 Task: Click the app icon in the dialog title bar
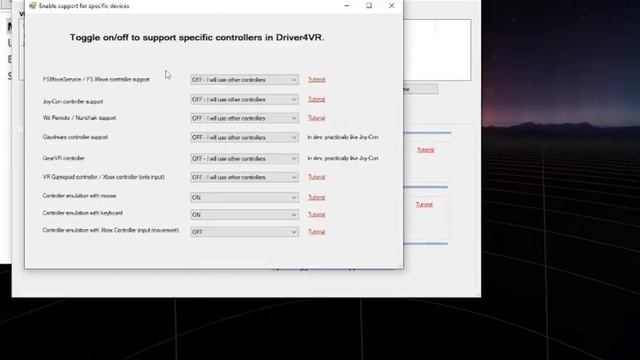tap(32, 6)
